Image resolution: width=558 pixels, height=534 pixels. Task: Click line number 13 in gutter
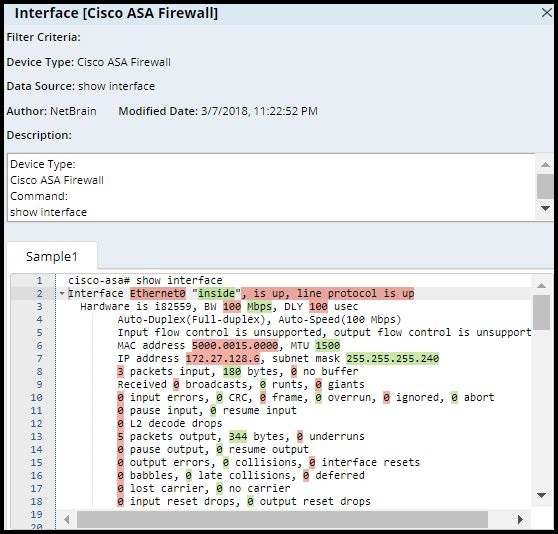[x=36, y=436]
